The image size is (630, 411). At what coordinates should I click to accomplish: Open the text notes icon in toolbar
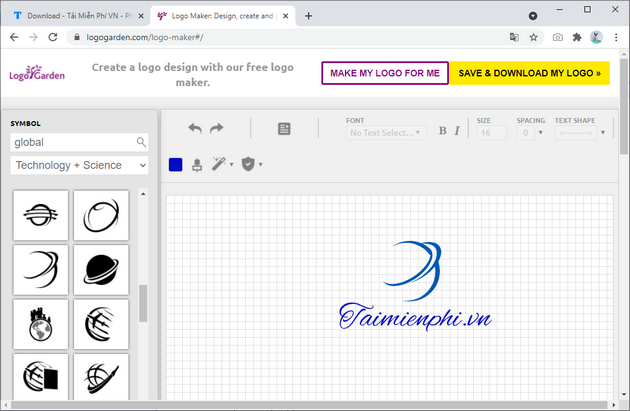(284, 129)
